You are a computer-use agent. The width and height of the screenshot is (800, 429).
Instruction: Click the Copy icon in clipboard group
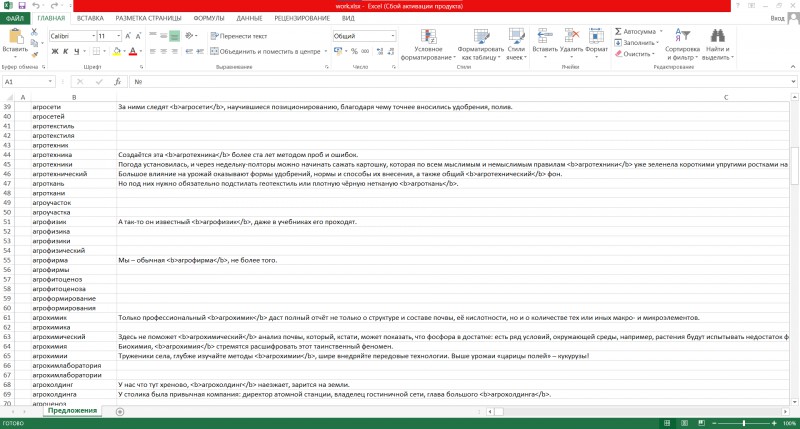coord(34,43)
